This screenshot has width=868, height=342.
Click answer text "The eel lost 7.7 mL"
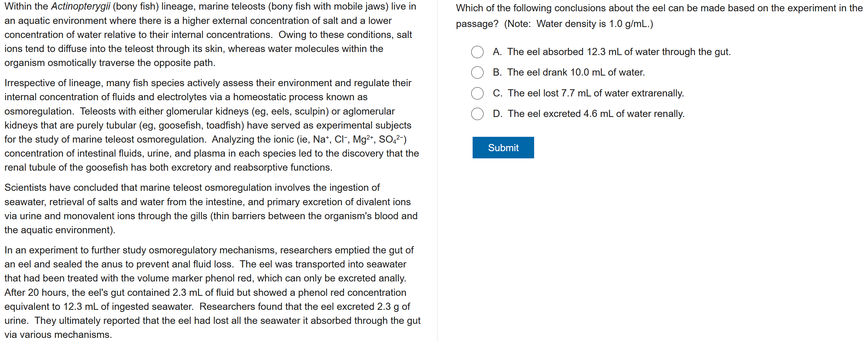click(x=596, y=93)
